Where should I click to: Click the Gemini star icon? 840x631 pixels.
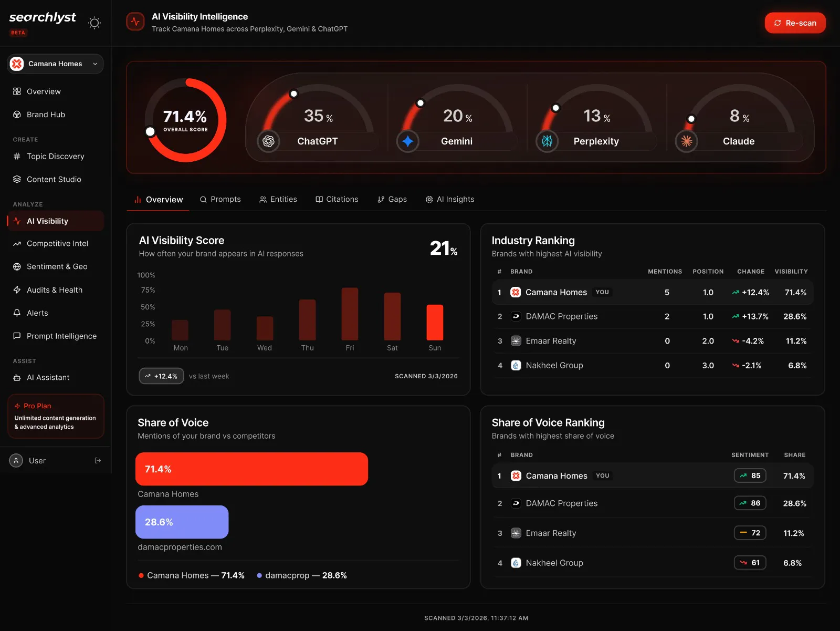pyautogui.click(x=407, y=141)
